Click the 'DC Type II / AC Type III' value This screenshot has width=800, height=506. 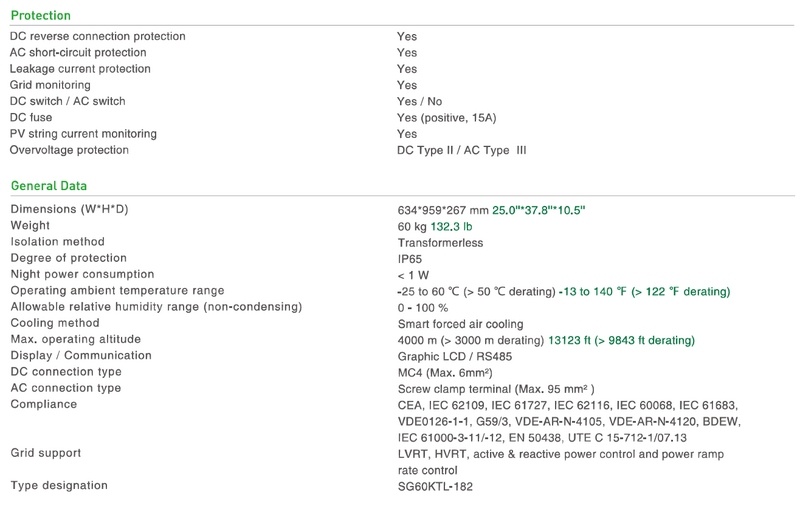click(462, 150)
